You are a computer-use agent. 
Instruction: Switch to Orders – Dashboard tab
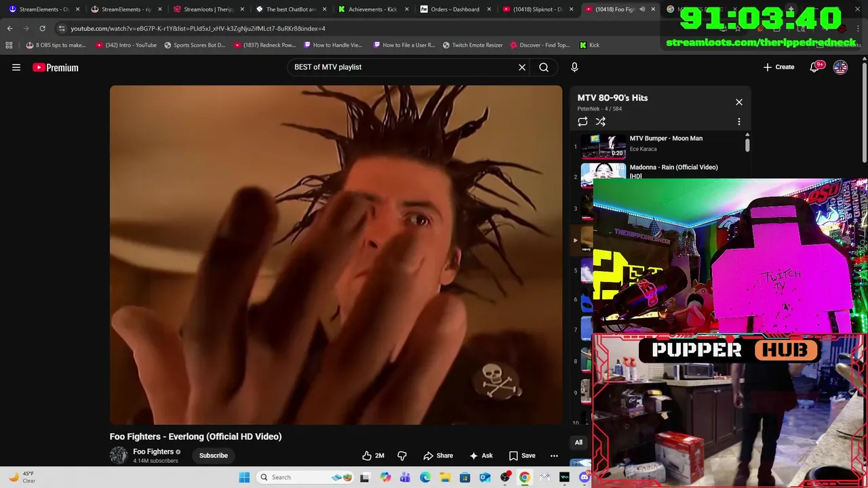pyautogui.click(x=454, y=9)
